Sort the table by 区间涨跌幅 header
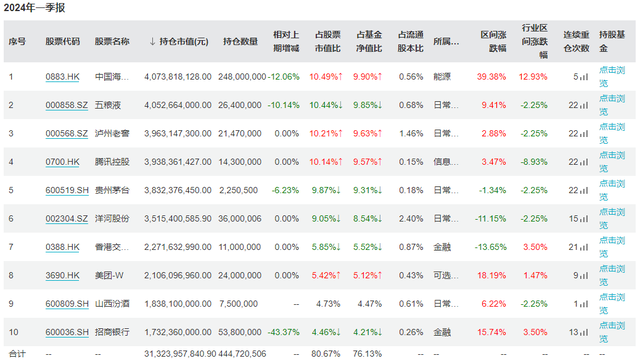The width and height of the screenshot is (640, 361). click(x=493, y=41)
